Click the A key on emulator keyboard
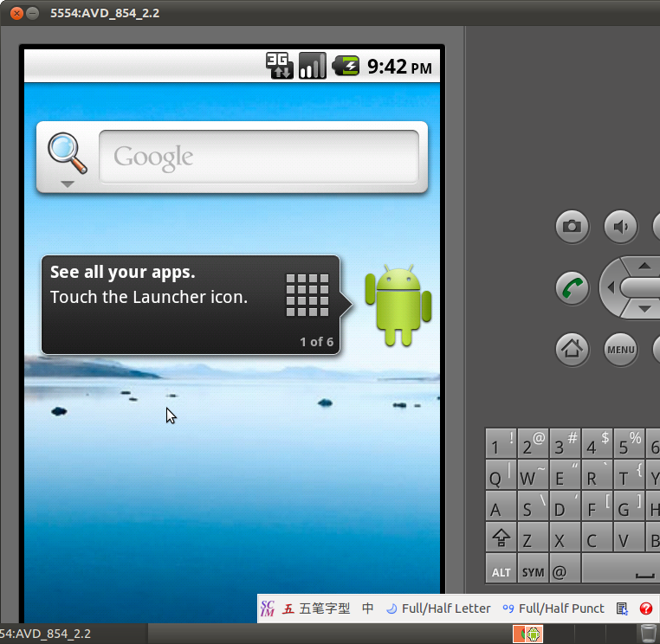This screenshot has width=660, height=644. (501, 506)
